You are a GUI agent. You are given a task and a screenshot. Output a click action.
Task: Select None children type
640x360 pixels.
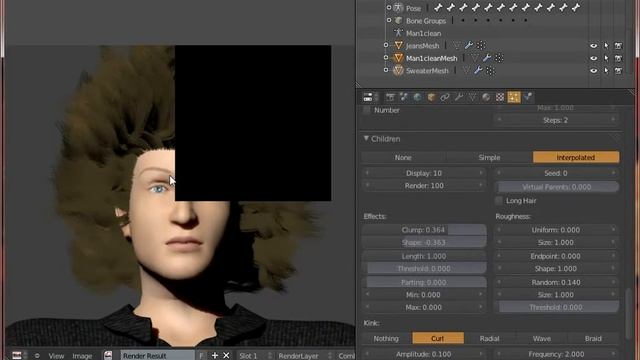coord(403,158)
